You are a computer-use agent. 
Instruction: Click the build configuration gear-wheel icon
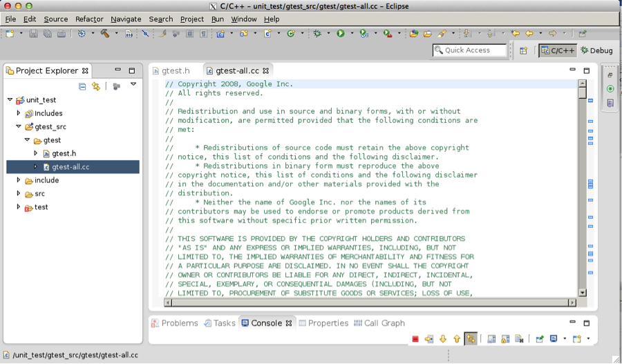coord(82,34)
